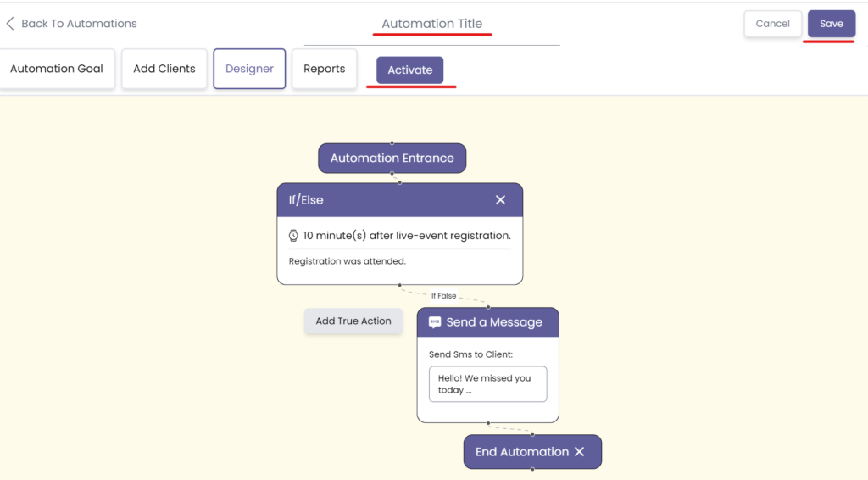Click the SMS icon beside Send a Message
The image size is (868, 480).
tap(435, 322)
